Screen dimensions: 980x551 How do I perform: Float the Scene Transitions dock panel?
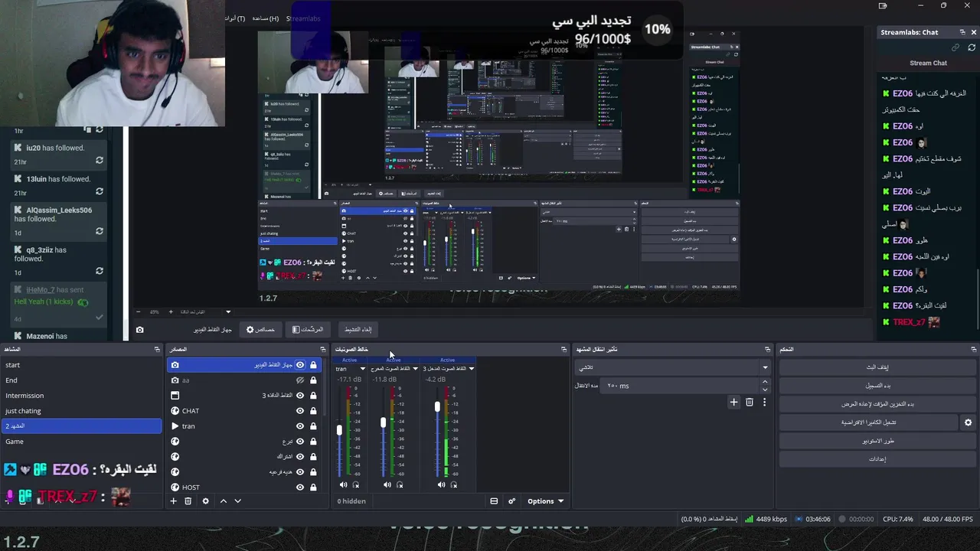pyautogui.click(x=767, y=350)
